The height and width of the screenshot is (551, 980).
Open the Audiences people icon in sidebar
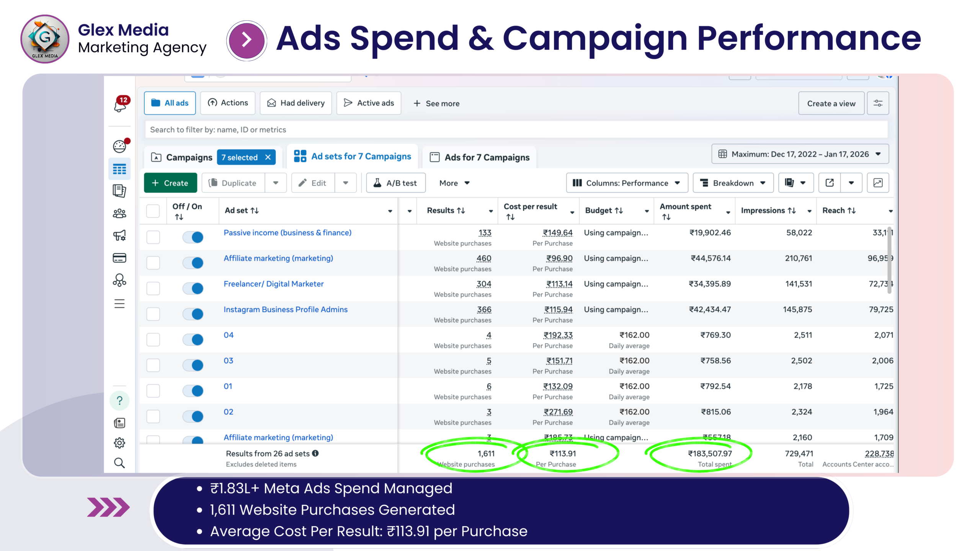[x=119, y=214]
